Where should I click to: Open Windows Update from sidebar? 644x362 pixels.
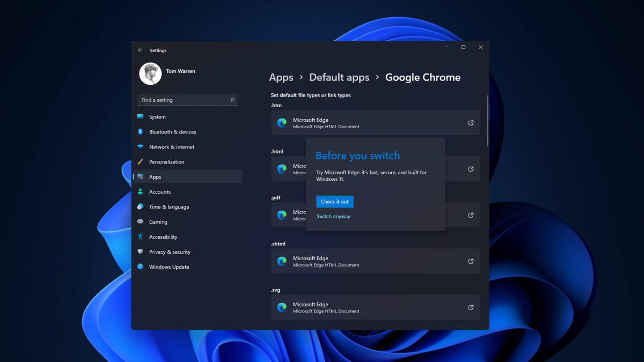[168, 267]
